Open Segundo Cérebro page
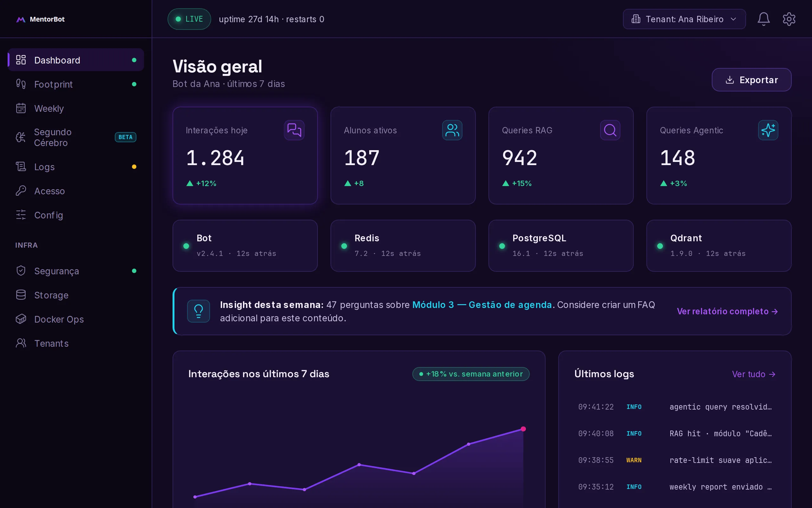Image resolution: width=812 pixels, height=508 pixels. click(76, 137)
